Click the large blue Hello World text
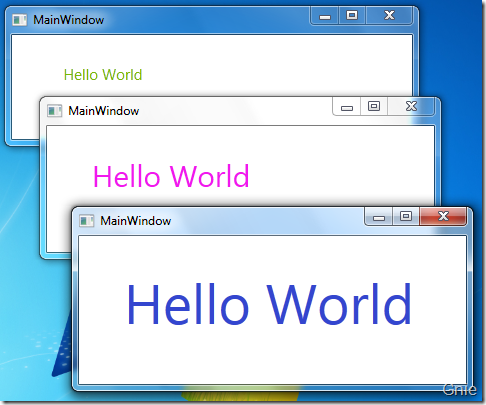 tap(269, 304)
